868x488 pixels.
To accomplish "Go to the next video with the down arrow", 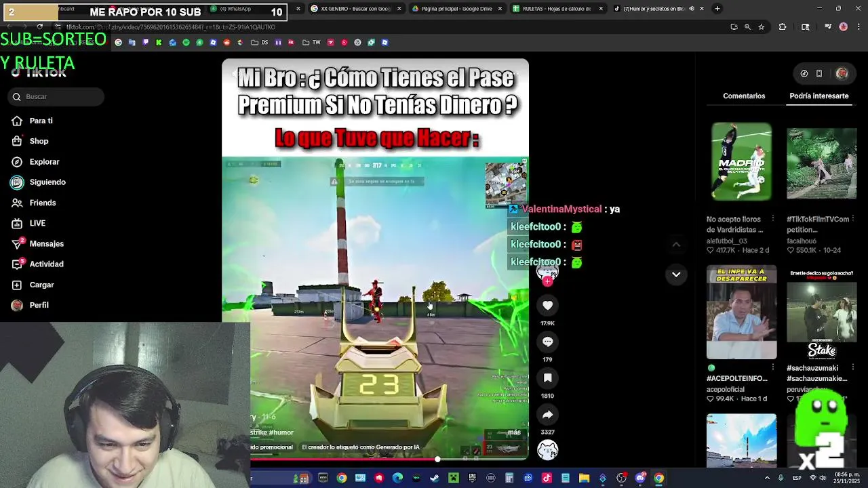I will pos(676,274).
